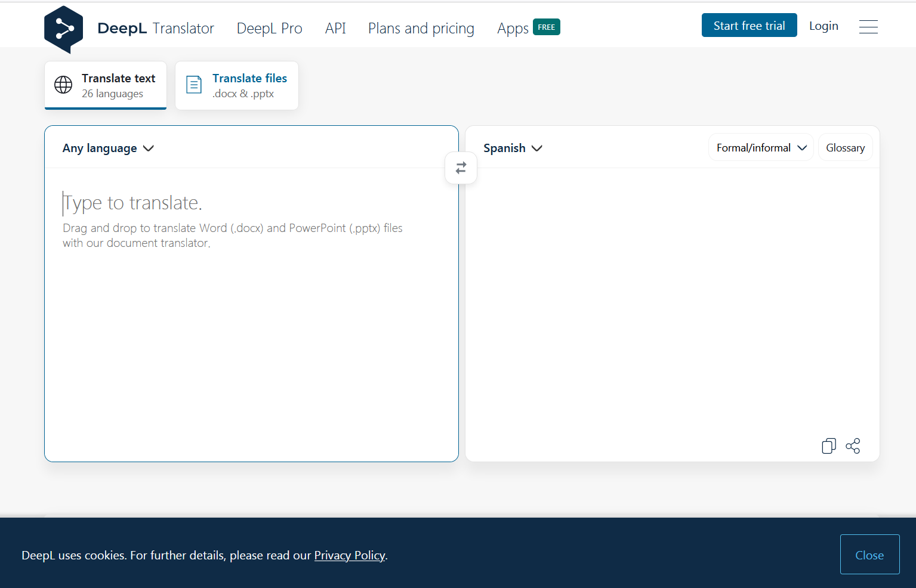Open the Glossary button

pyautogui.click(x=845, y=148)
